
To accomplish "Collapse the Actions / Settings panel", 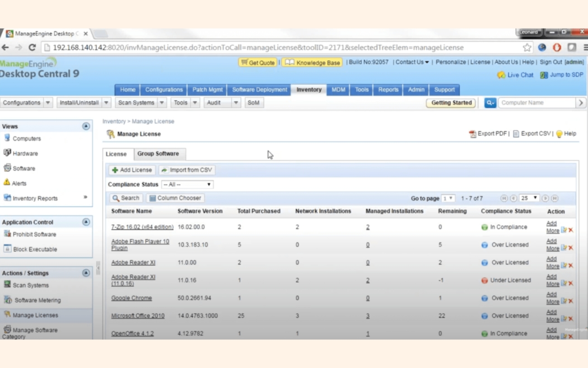I will pyautogui.click(x=86, y=273).
